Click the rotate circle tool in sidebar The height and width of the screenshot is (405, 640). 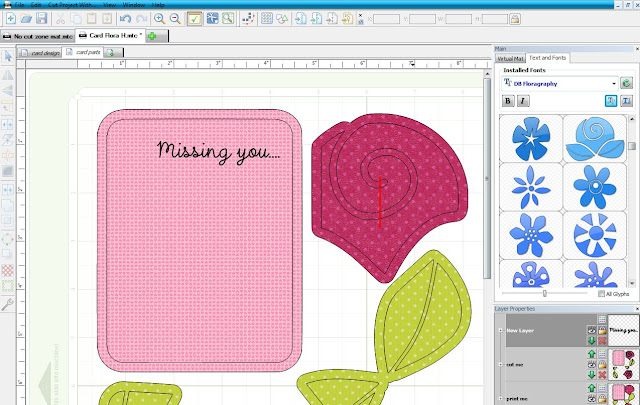(8, 239)
